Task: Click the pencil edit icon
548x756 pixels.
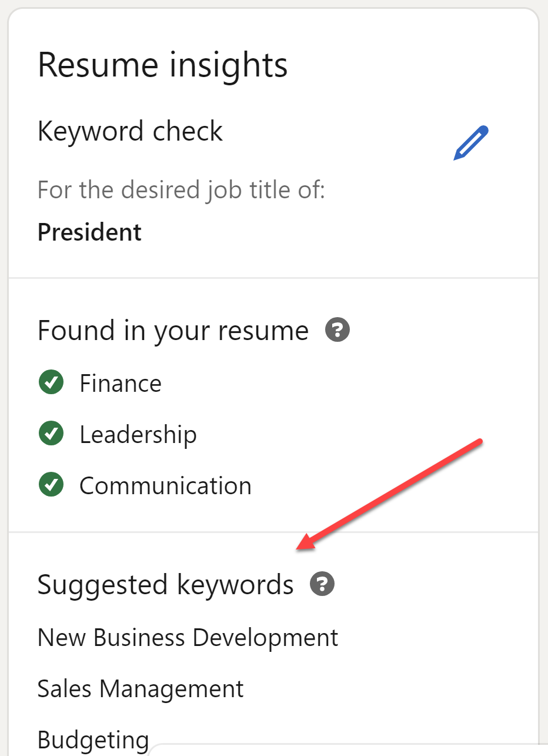Action: 471,142
